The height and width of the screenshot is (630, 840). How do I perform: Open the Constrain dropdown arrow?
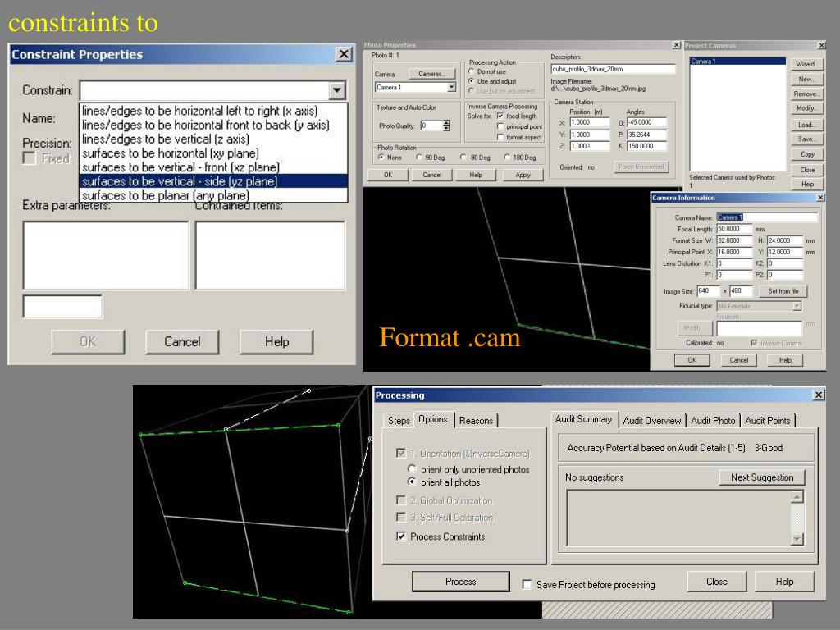337,90
